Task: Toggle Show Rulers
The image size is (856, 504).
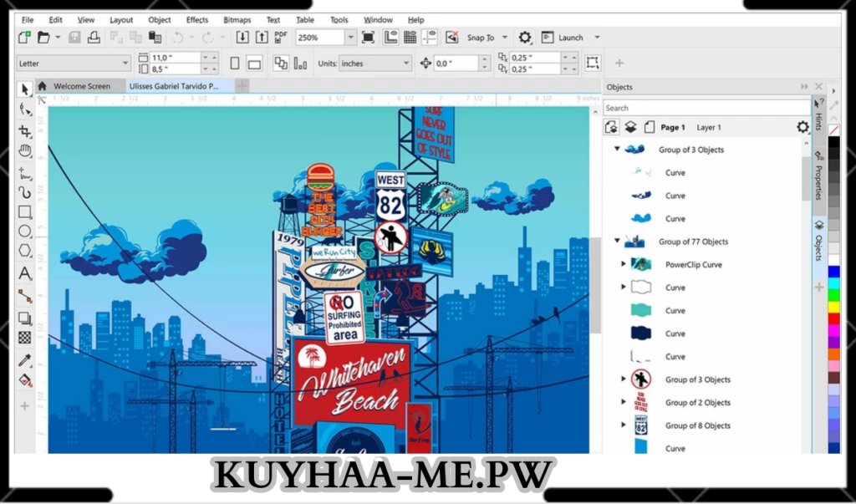Action: (390, 37)
